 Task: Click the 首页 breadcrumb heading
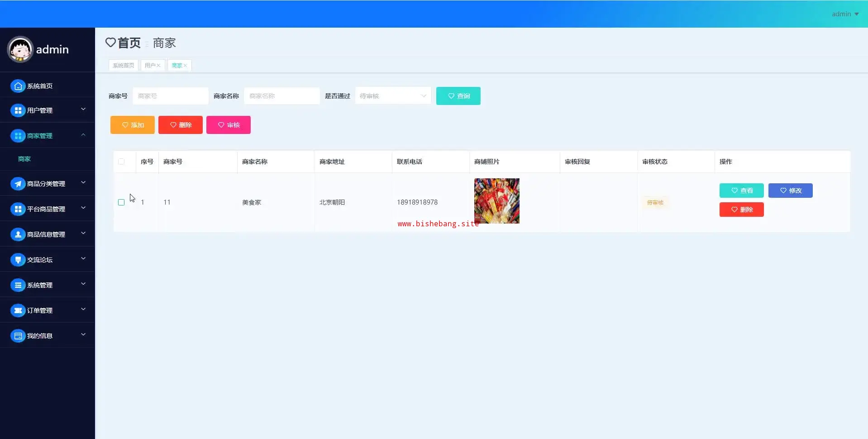(129, 43)
